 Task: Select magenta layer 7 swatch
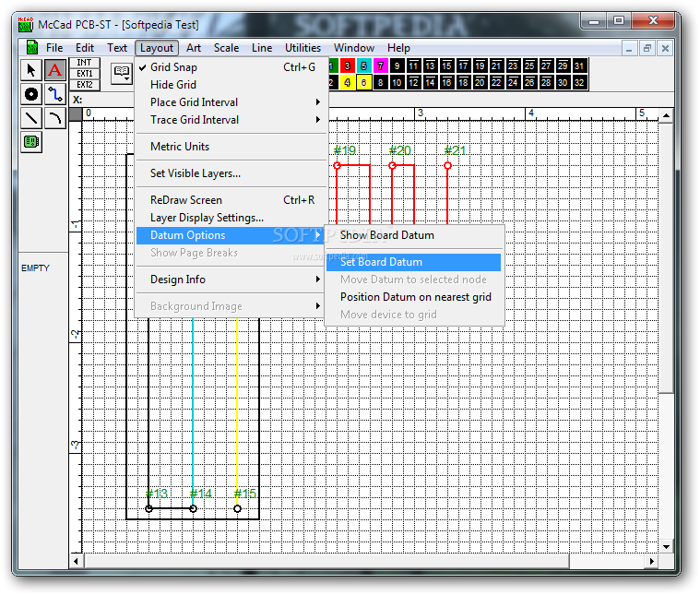tap(380, 66)
